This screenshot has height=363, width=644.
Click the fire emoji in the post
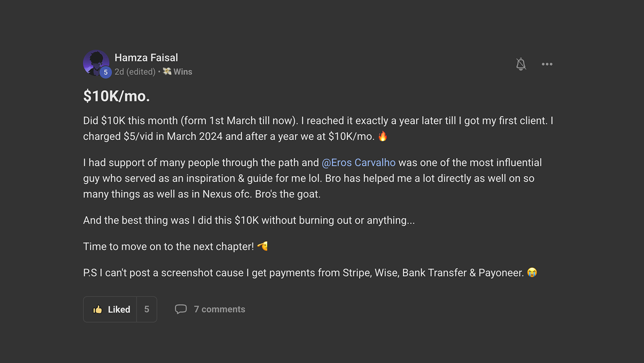(x=382, y=136)
